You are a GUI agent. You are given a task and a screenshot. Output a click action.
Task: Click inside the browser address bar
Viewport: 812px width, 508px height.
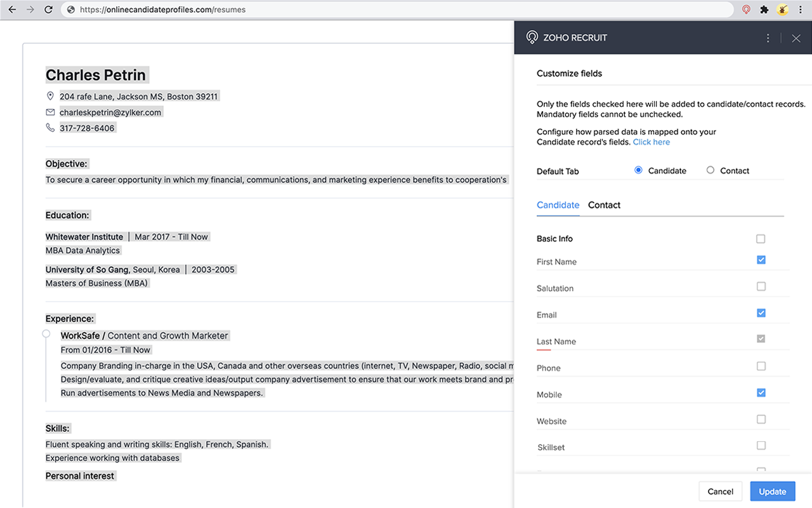tap(254, 10)
